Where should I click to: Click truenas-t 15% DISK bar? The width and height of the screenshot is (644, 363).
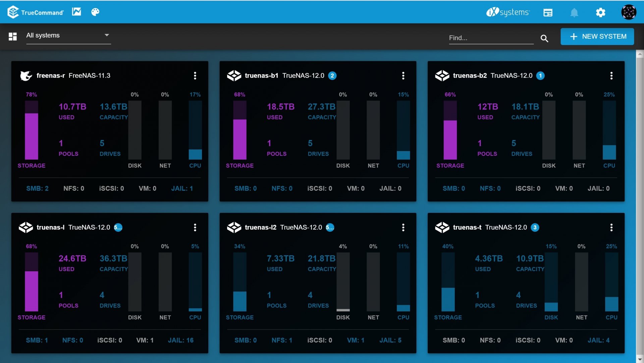click(x=551, y=282)
